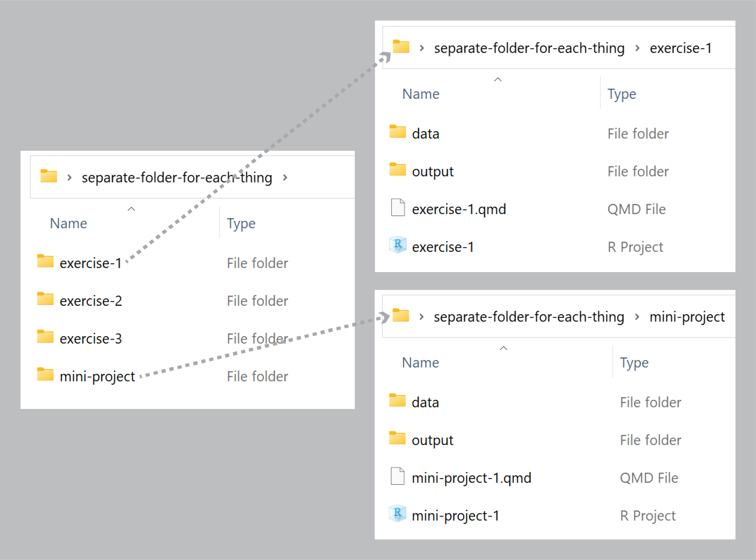Sort by Name column in left window
Image resolution: width=756 pixels, height=560 pixels.
click(x=68, y=224)
